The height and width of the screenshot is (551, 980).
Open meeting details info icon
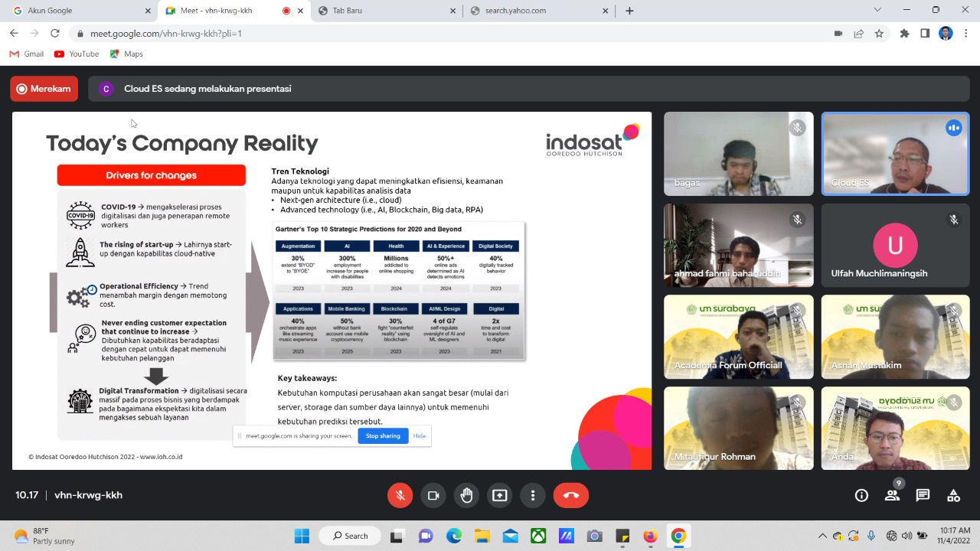pos(861,495)
